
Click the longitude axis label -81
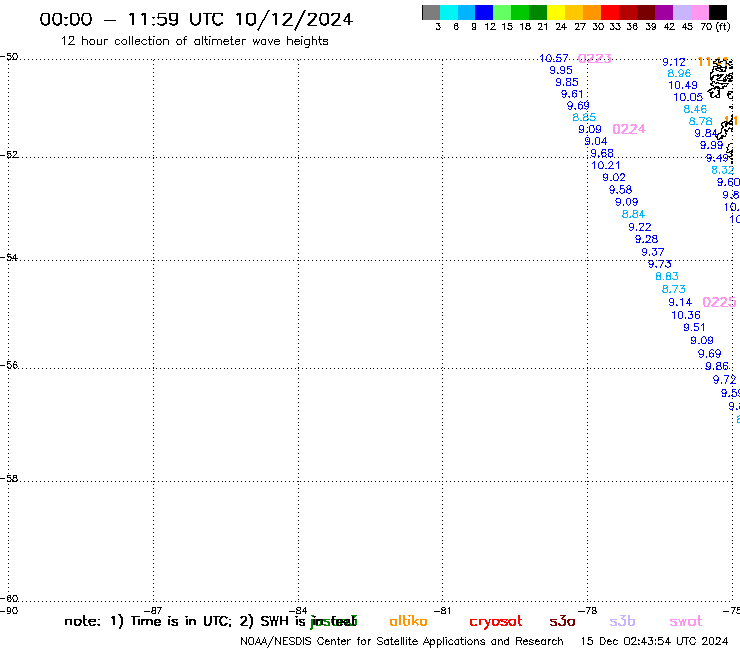[442, 610]
